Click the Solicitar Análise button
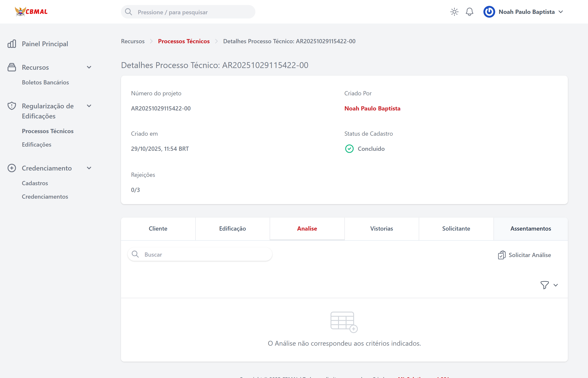Image resolution: width=588 pixels, height=378 pixels. click(524, 255)
